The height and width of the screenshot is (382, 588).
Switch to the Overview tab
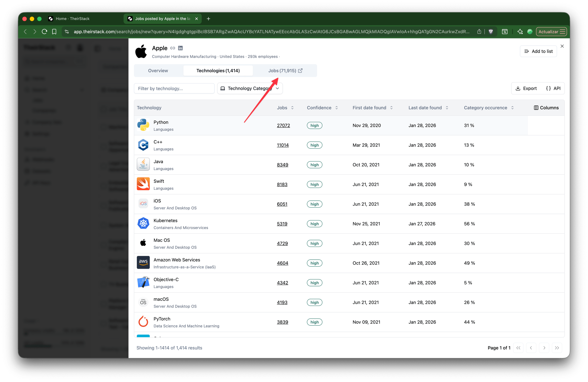pyautogui.click(x=158, y=70)
